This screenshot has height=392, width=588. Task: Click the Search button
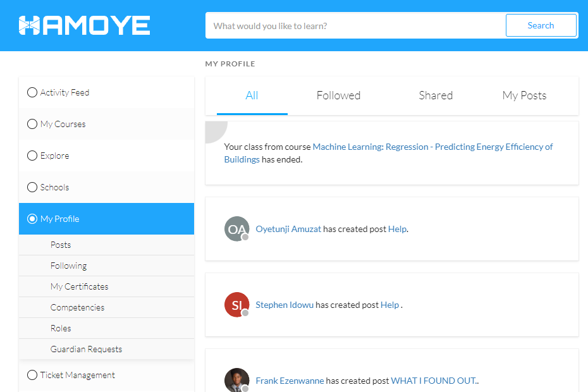pos(541,25)
